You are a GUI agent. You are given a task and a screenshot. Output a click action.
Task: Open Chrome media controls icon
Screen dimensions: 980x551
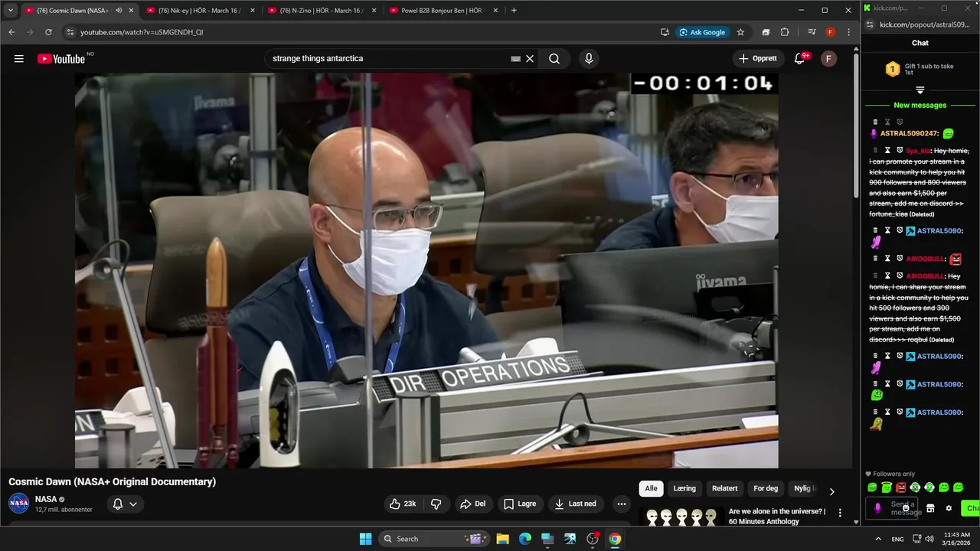click(x=812, y=32)
